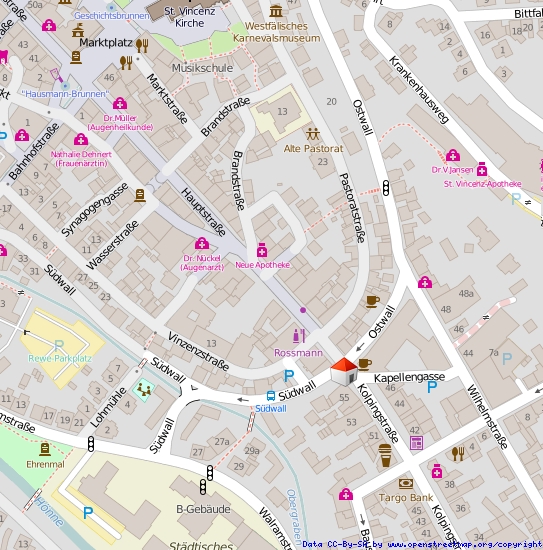Open the openstreetmap.org copyright link
The height and width of the screenshot is (550, 543).
pos(465,544)
